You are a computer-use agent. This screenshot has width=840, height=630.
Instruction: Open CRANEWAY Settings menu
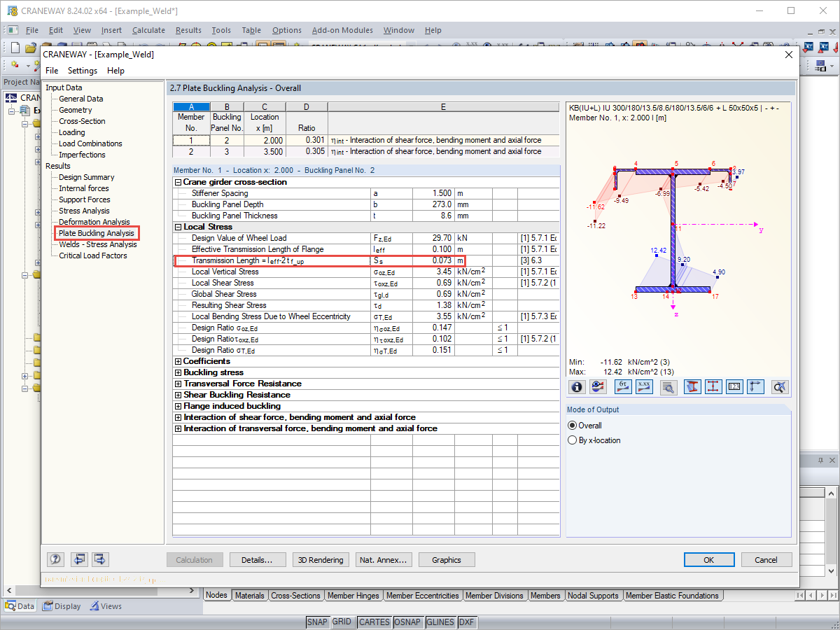pos(83,71)
